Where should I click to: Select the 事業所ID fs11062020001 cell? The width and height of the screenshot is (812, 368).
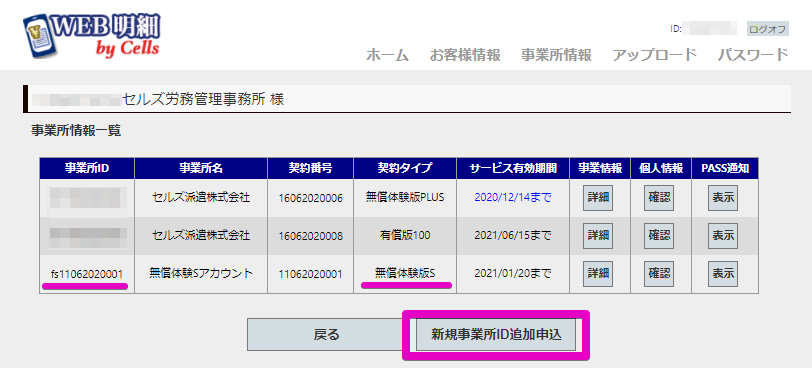[87, 274]
